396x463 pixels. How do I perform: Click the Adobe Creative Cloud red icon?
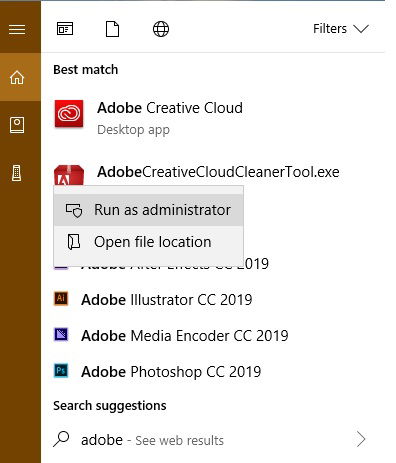[x=69, y=114]
